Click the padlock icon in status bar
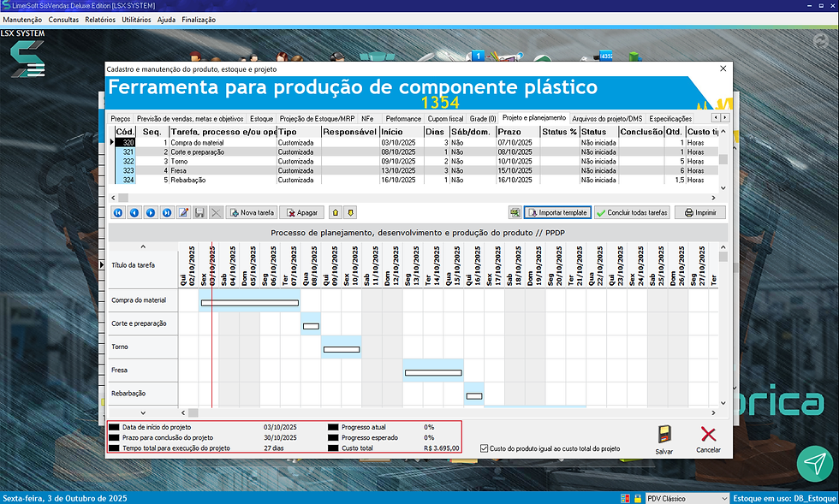839x504 pixels. [638, 498]
